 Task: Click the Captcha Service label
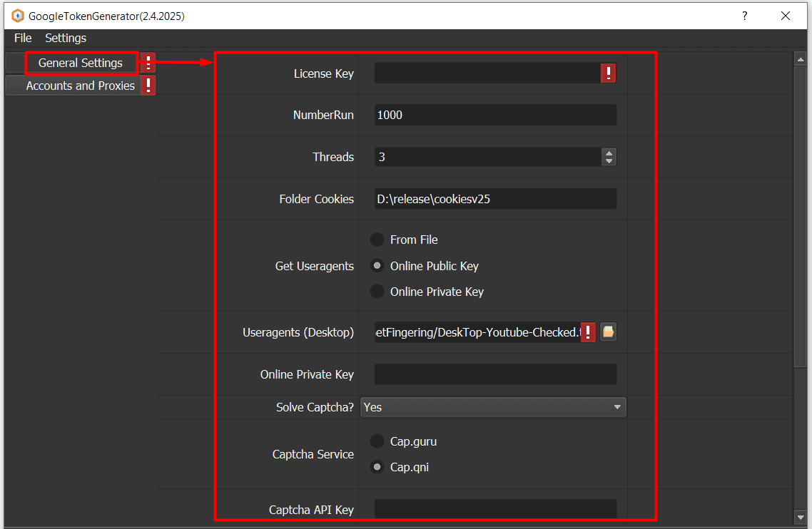coord(313,454)
